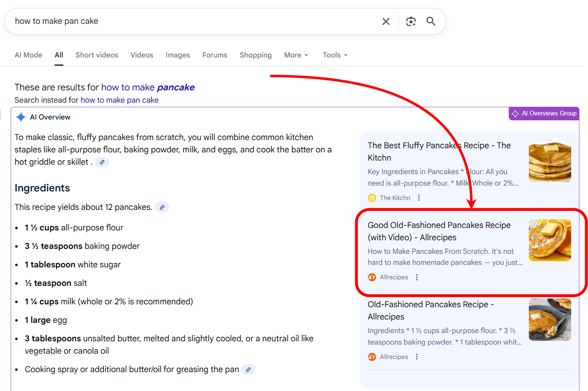Select the Allrecipes favicon on the highlighted card
This screenshot has width=588, height=391.
click(x=372, y=277)
